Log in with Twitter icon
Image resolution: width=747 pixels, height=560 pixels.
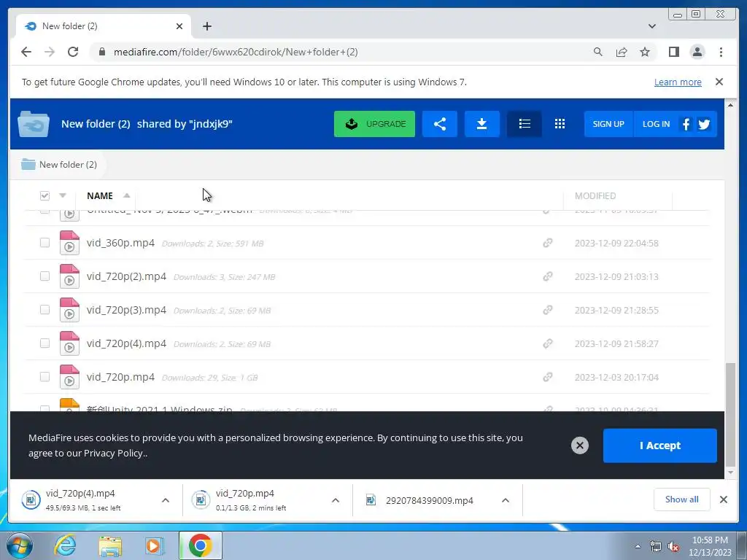click(704, 124)
